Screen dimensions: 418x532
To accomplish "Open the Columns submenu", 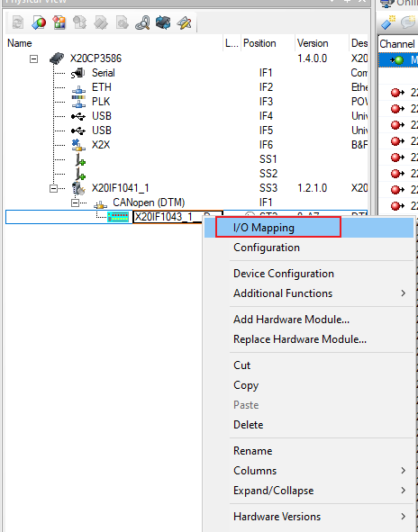I will tap(309, 471).
